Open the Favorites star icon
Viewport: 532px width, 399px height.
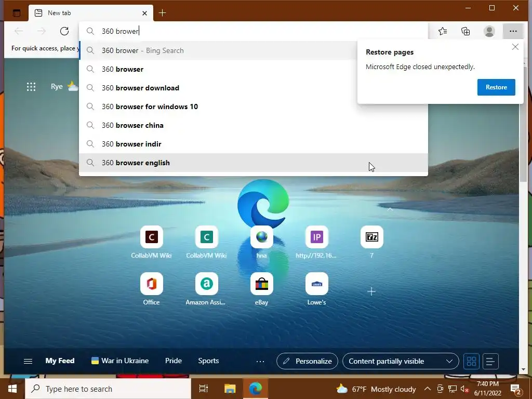coord(443,31)
